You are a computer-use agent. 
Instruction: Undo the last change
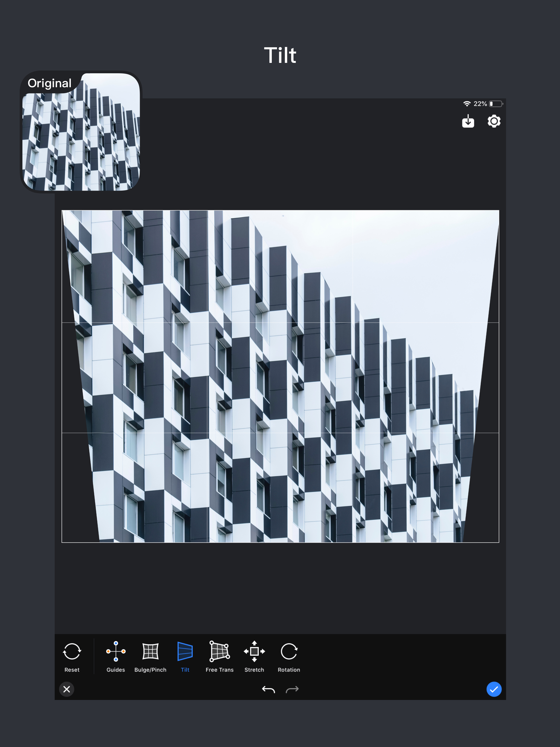click(x=269, y=689)
